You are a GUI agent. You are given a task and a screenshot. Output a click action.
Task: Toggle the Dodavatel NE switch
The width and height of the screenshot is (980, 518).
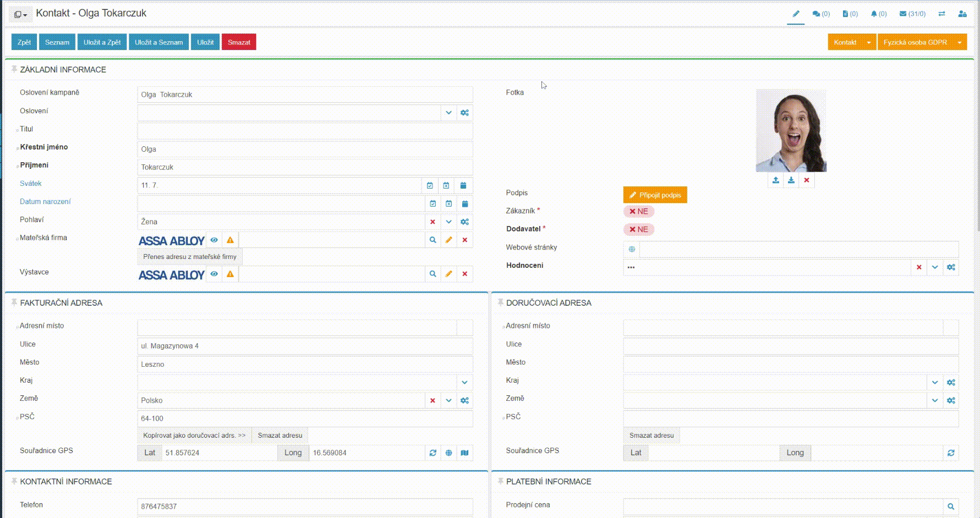(x=638, y=230)
